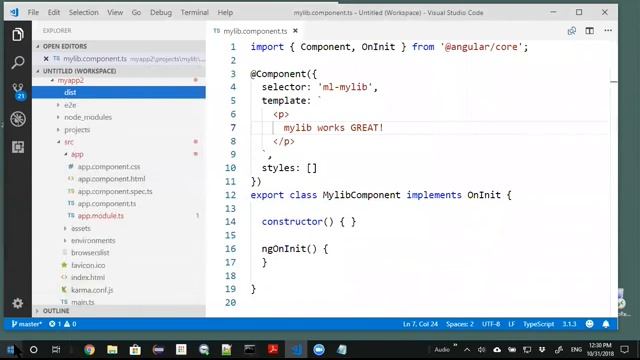Open the notifications bell in status bar

pyautogui.click(x=606, y=324)
